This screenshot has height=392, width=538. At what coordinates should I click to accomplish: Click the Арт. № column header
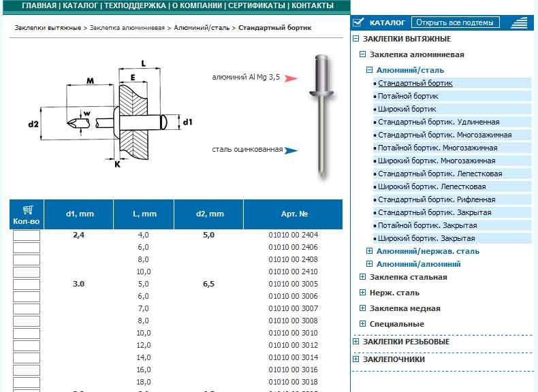click(x=294, y=214)
